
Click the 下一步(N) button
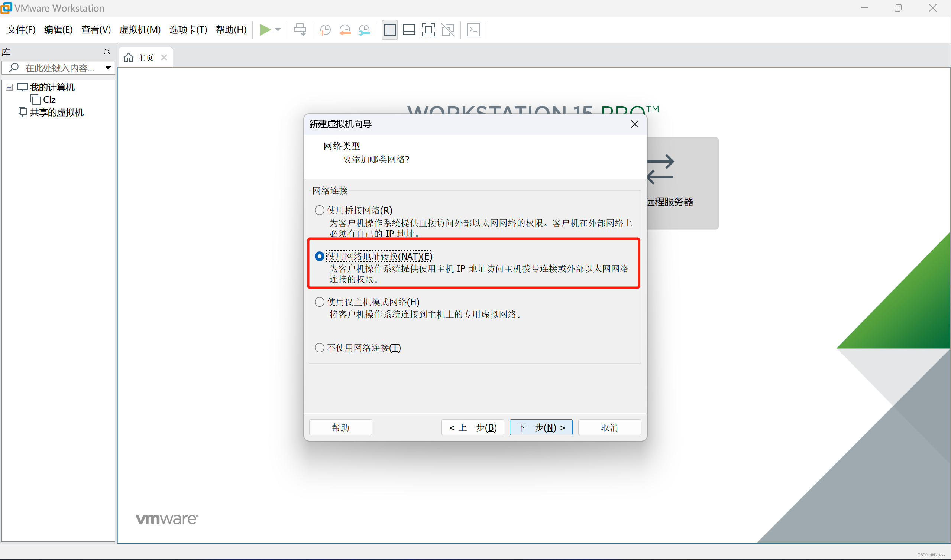click(541, 427)
